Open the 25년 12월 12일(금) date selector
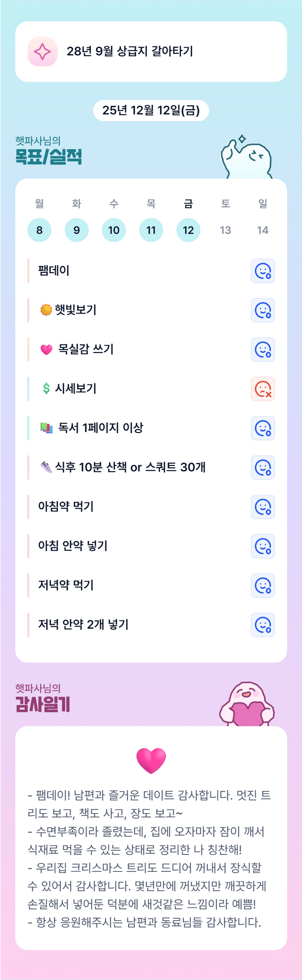Viewport: 302px width, 980px height. pos(151,110)
